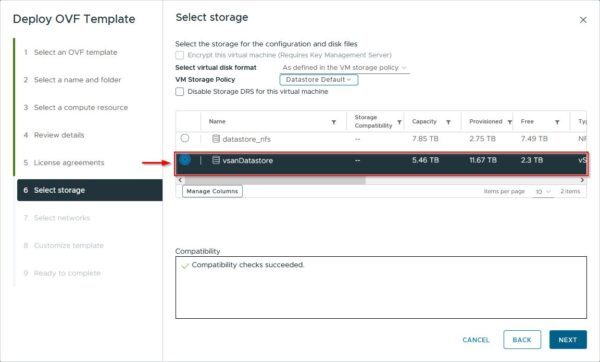This screenshot has width=600, height=362.
Task: Click the Compatibility checks succeeded message
Action: point(248,265)
